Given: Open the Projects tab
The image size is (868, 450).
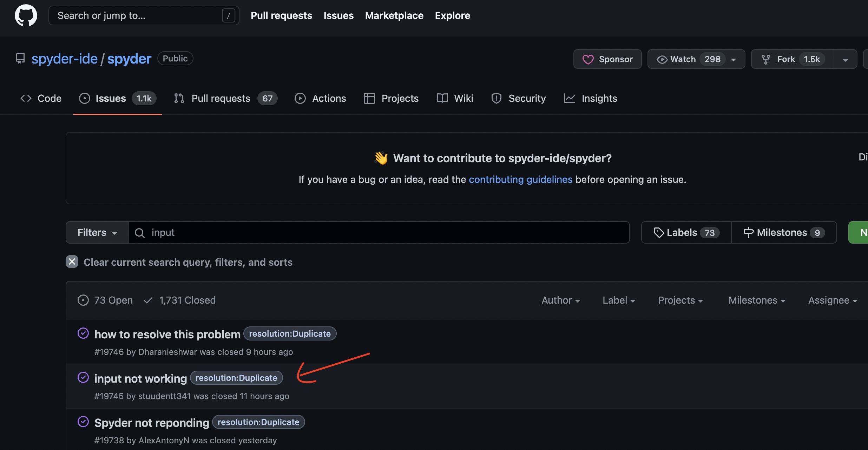Looking at the screenshot, I should tap(391, 98).
